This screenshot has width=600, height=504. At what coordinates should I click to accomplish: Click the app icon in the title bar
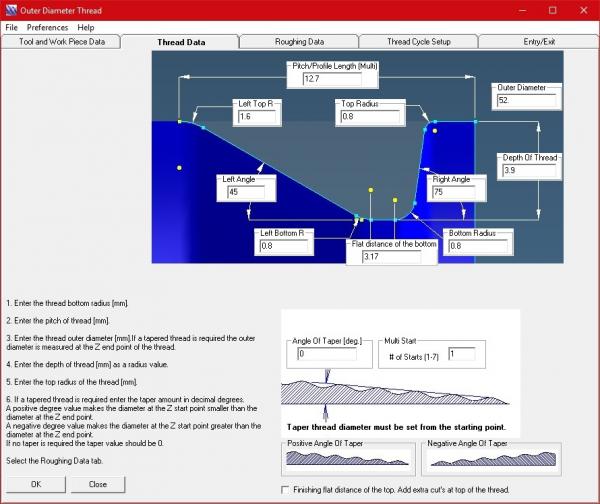pos(10,9)
